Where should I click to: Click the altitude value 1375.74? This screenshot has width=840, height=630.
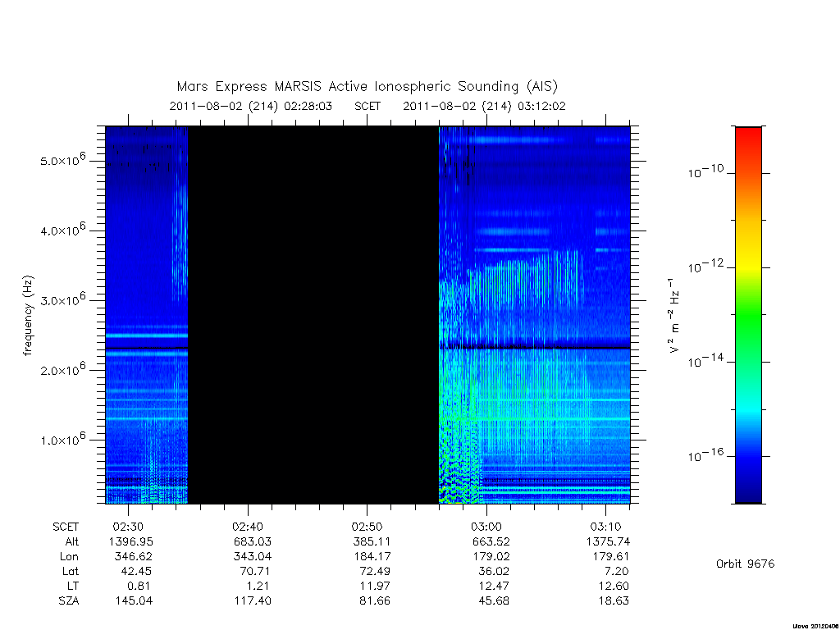(x=608, y=541)
